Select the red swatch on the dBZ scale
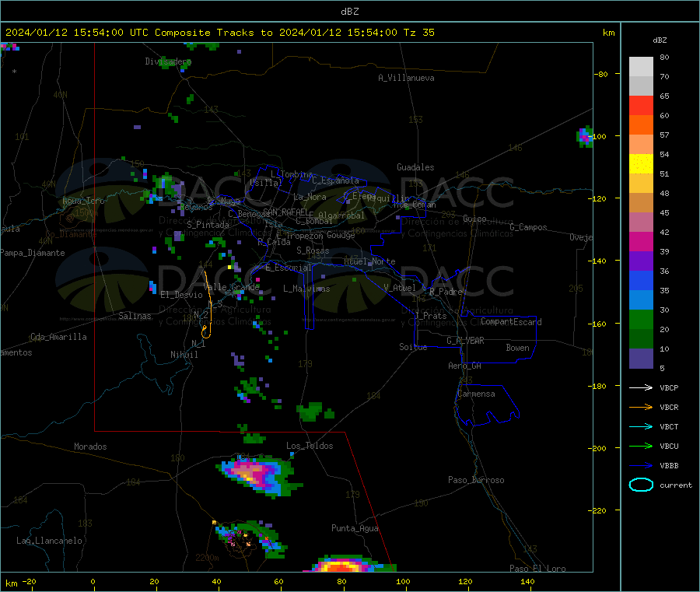Image resolution: width=700 pixels, height=592 pixels. click(641, 105)
